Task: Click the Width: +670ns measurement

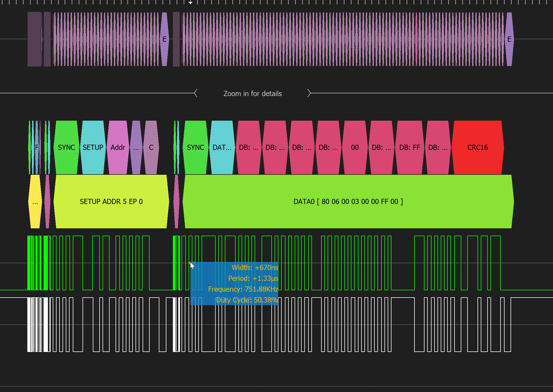Action: tap(255, 268)
